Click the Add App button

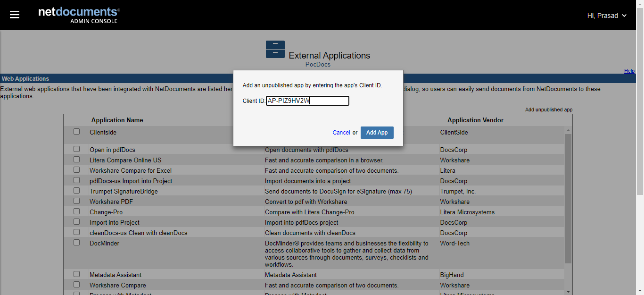[x=377, y=133]
